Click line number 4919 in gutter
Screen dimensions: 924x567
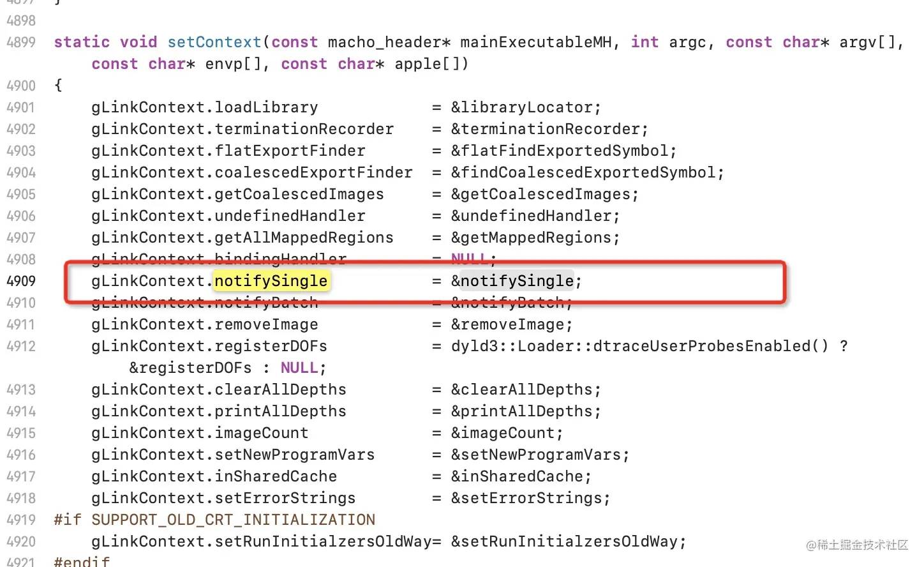click(x=21, y=520)
